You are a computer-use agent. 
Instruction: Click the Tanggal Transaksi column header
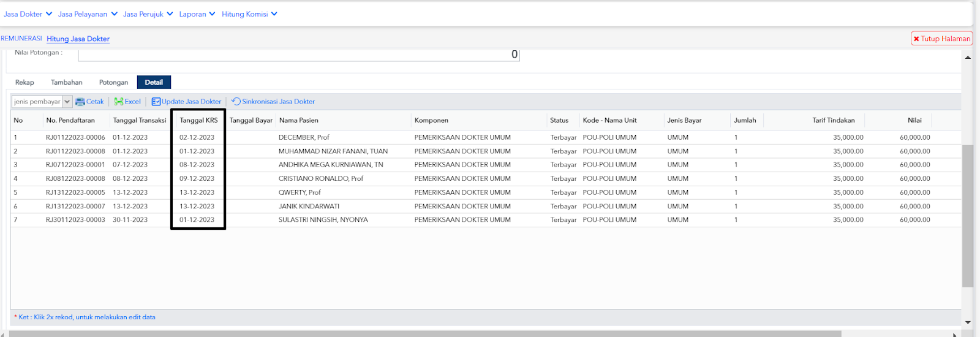(140, 121)
